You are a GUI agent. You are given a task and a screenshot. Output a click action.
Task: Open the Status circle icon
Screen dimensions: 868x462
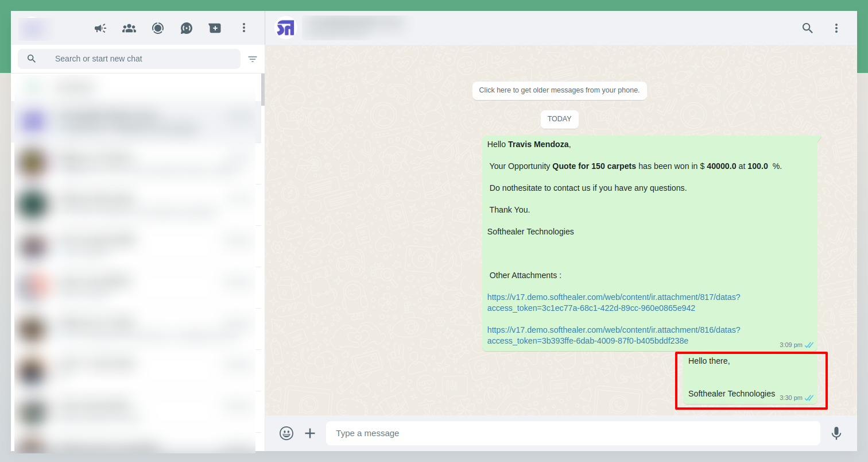coord(158,28)
